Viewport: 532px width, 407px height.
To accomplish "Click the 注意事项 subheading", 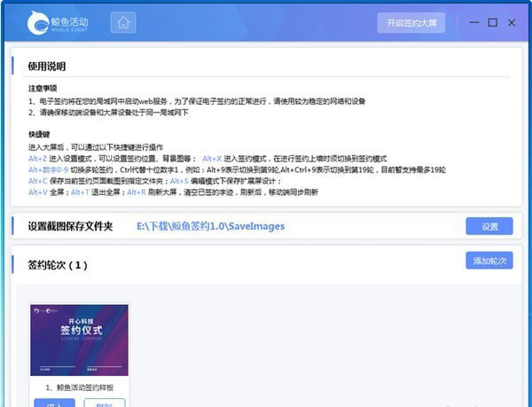I will [43, 89].
